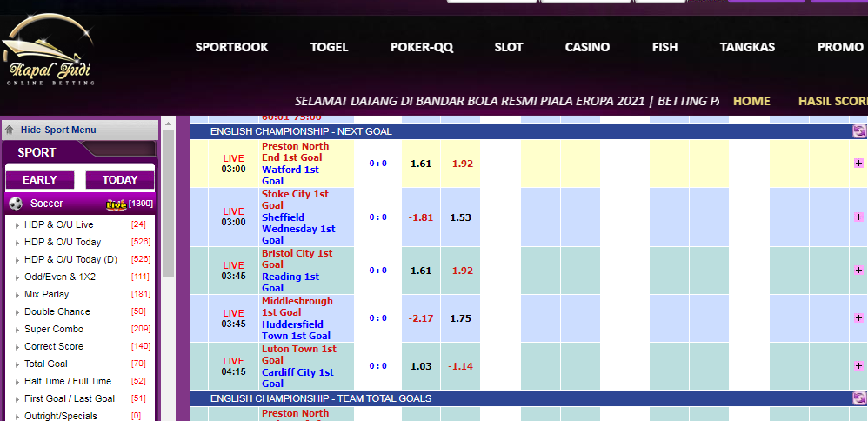Open the TOGEL menu

[329, 47]
